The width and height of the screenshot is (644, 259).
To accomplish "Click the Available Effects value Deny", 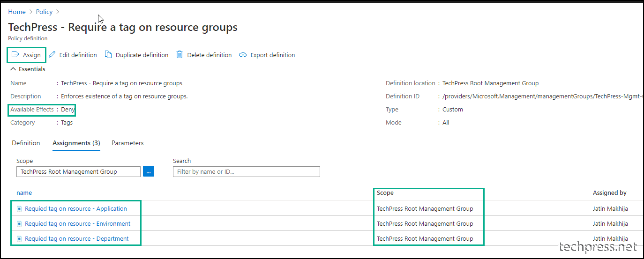I will pyautogui.click(x=68, y=110).
